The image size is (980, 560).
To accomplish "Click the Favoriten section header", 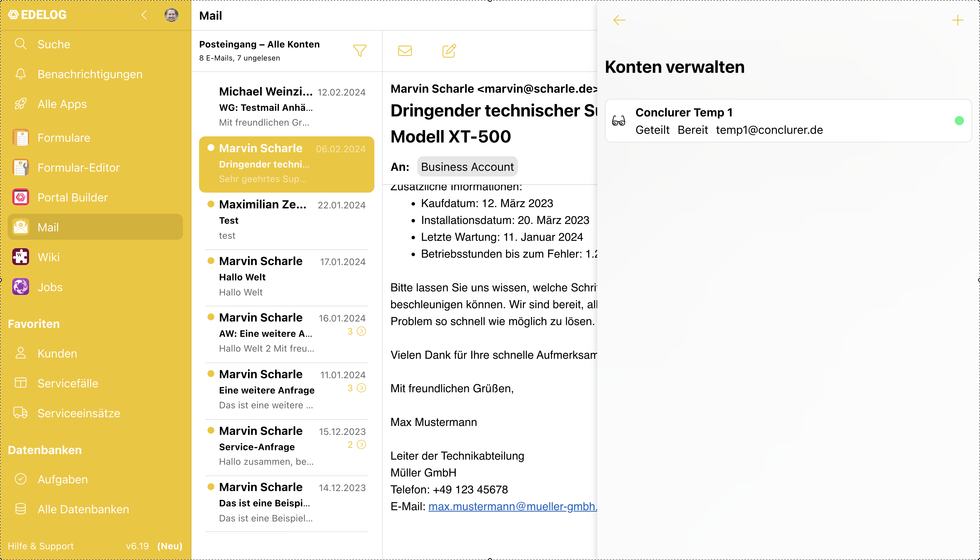I will tap(34, 324).
